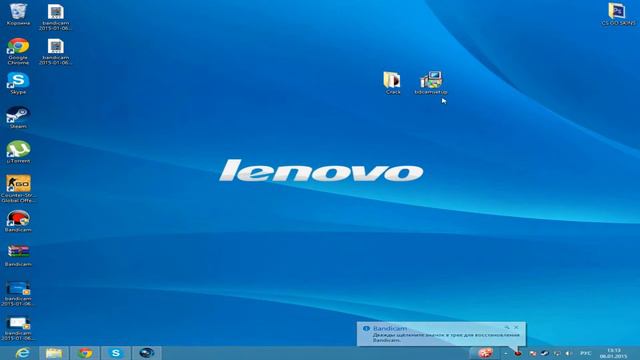Select the CS GO SKINS folder icon
The image size is (640, 360).
618,14
